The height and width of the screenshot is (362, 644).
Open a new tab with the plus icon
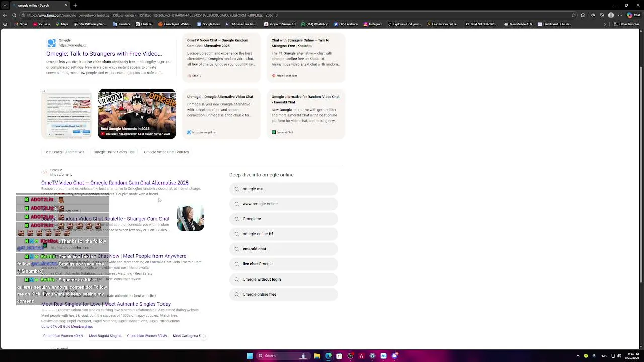(75, 5)
